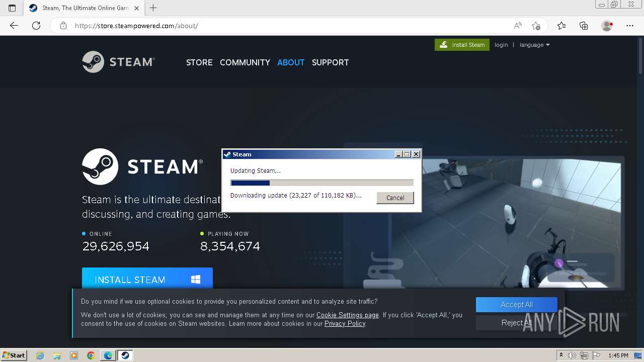Open the Favorites list icon
The width and height of the screenshot is (644, 362).
(561, 26)
